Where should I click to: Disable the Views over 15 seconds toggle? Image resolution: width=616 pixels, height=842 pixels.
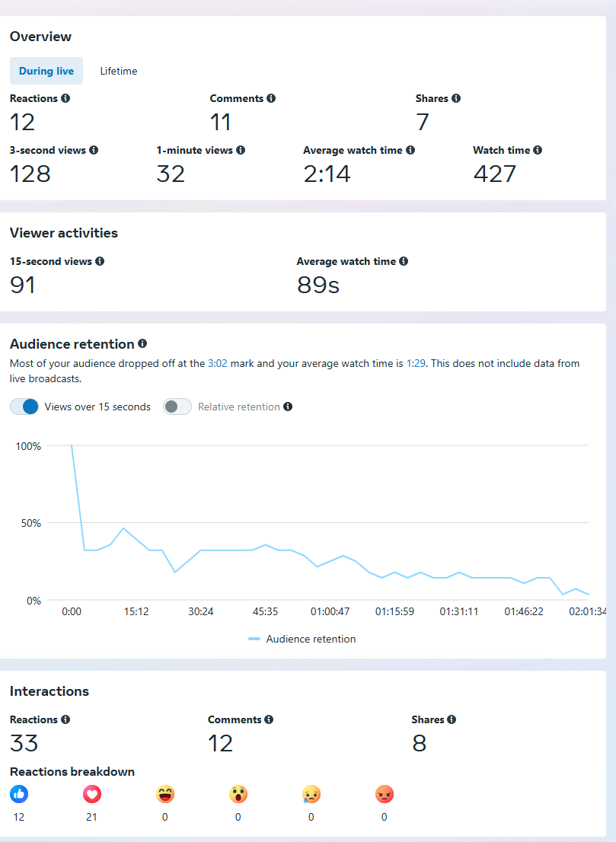pyautogui.click(x=24, y=407)
